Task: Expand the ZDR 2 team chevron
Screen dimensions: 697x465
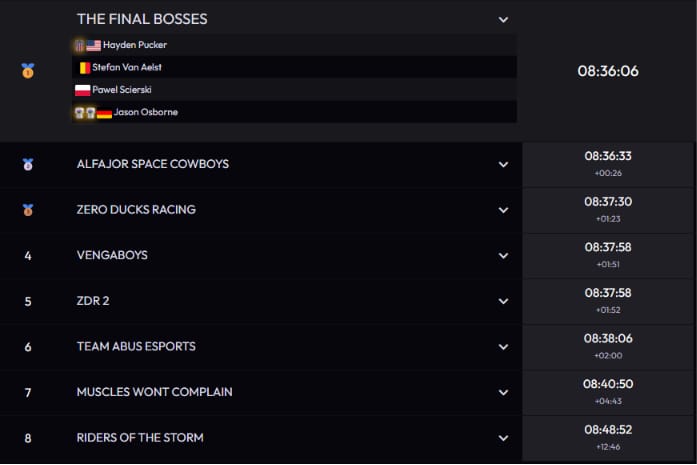Action: [x=503, y=301]
